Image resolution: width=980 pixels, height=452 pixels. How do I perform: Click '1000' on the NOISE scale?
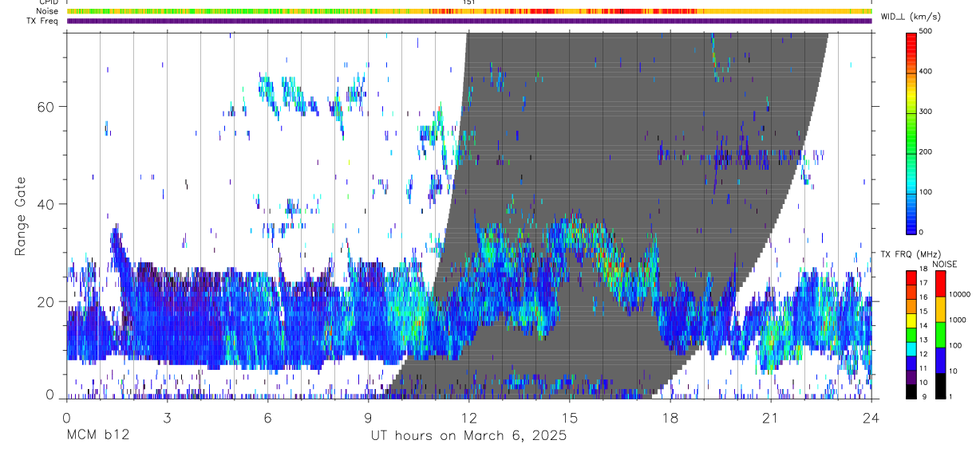point(958,320)
